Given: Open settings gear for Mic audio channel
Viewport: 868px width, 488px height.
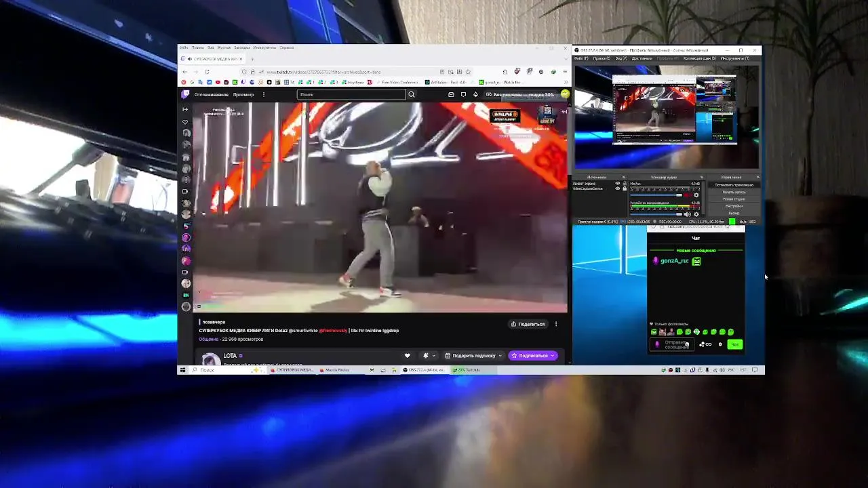Looking at the screenshot, I should tap(696, 195).
